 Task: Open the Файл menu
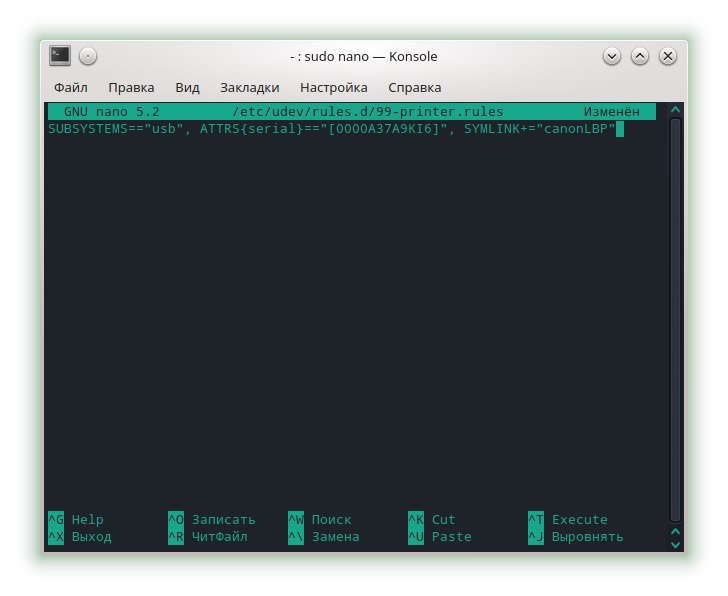coord(71,87)
